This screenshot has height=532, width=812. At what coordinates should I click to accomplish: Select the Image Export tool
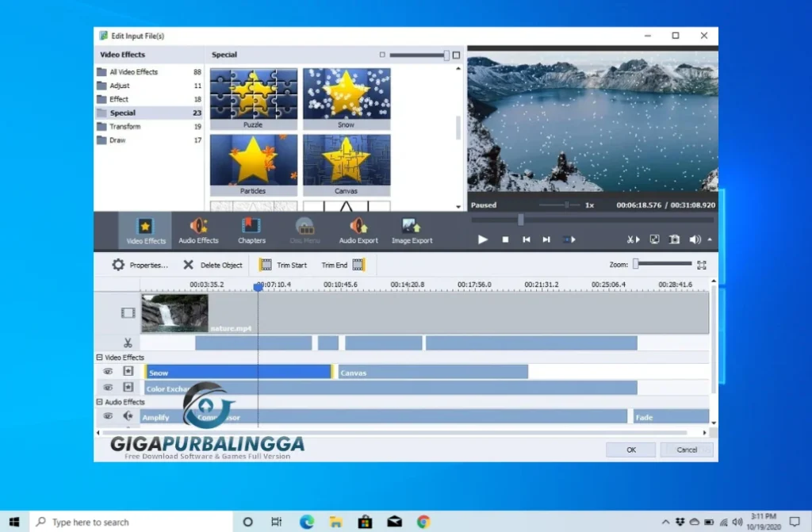(x=412, y=230)
